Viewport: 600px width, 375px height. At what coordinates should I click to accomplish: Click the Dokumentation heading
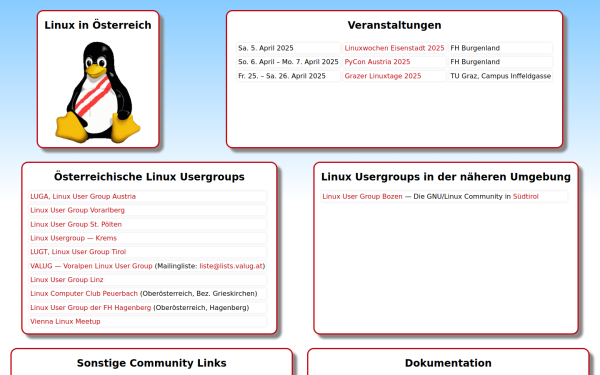point(448,363)
